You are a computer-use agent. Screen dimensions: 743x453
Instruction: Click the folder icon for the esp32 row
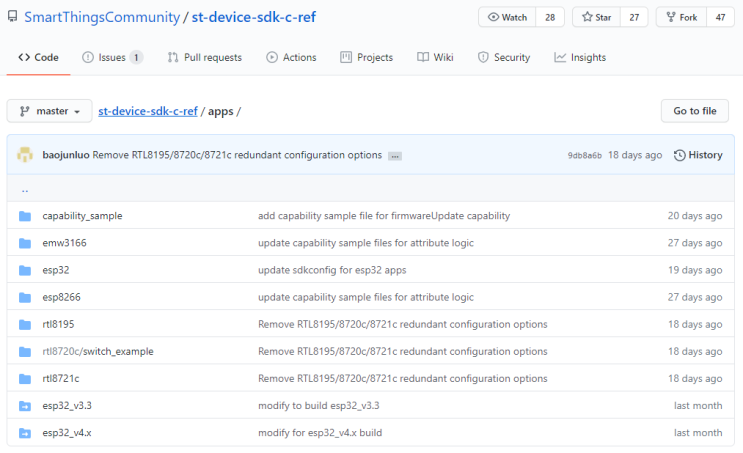[x=25, y=270]
